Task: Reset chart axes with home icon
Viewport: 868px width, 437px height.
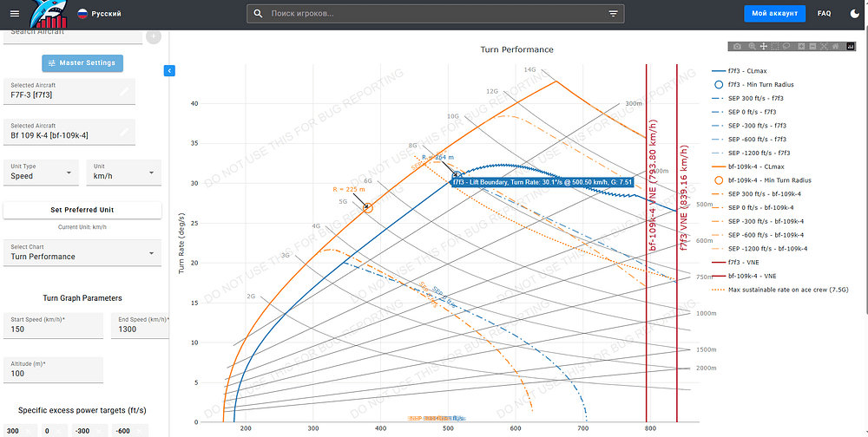Action: coord(835,46)
